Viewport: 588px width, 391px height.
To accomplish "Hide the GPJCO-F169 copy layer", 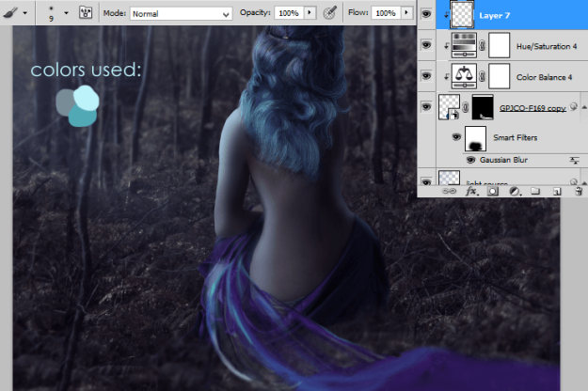I will coord(426,107).
